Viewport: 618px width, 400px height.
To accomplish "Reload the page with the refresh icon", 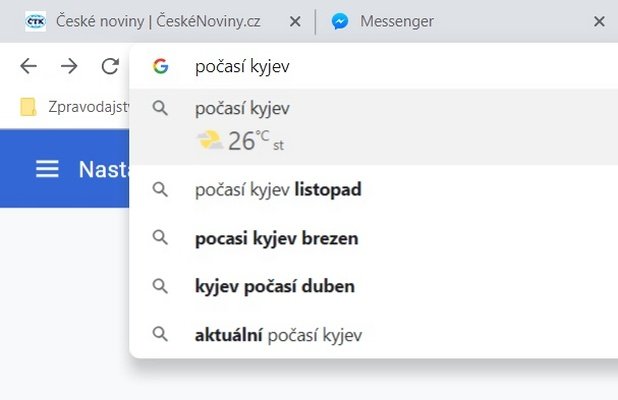I will coord(110,66).
